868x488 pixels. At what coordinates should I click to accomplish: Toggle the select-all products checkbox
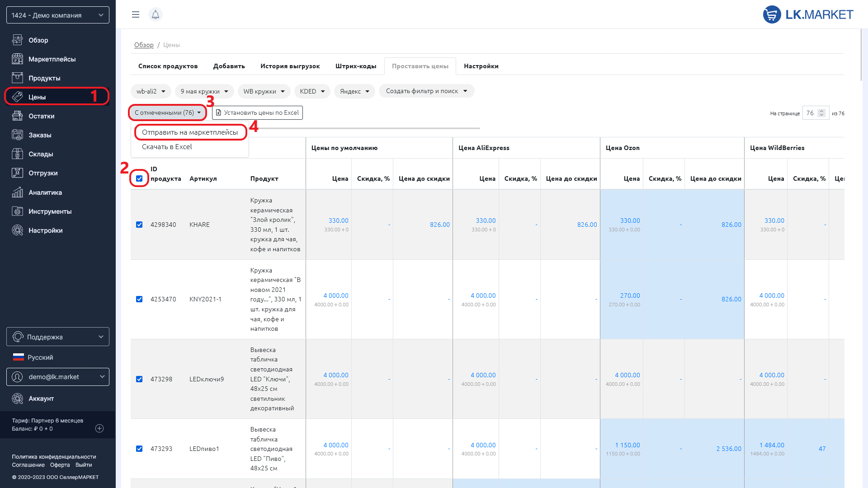(139, 178)
